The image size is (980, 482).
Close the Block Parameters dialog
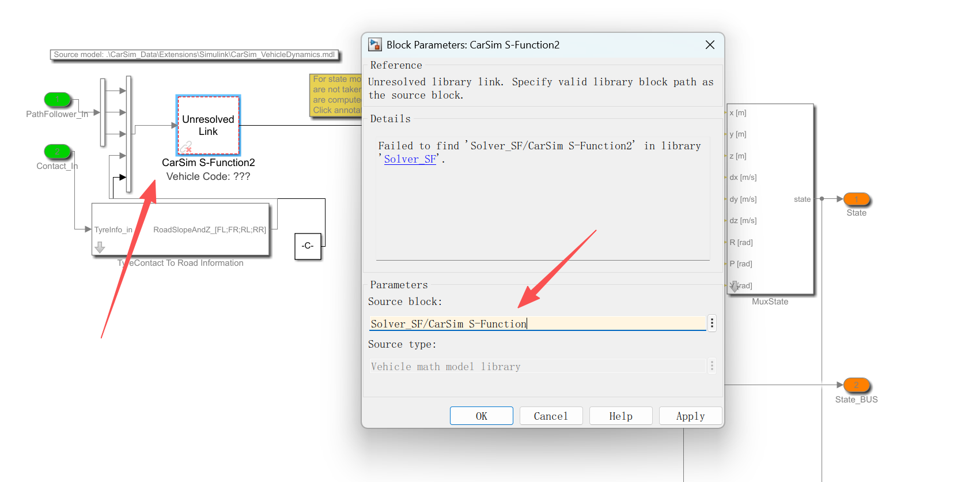(x=710, y=45)
